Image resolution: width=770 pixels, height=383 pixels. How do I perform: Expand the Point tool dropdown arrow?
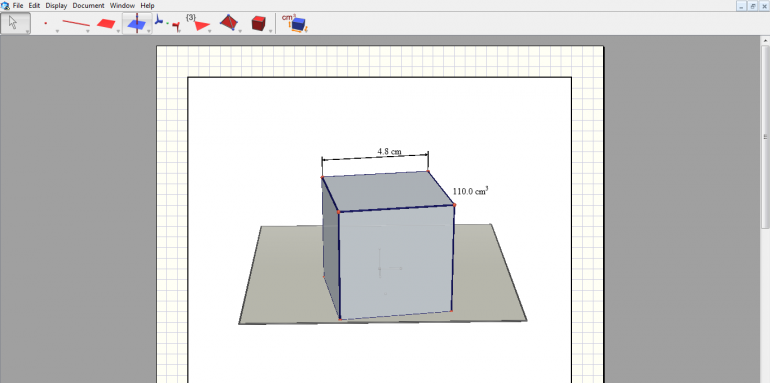[x=57, y=31]
